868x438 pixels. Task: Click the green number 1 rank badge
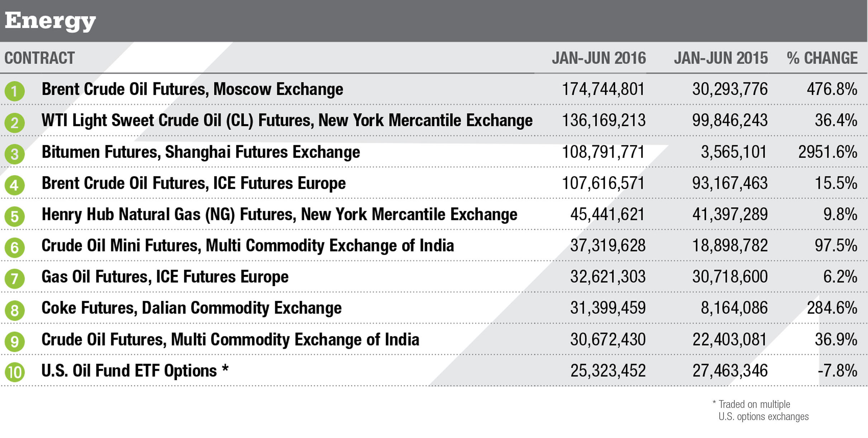coord(15,91)
